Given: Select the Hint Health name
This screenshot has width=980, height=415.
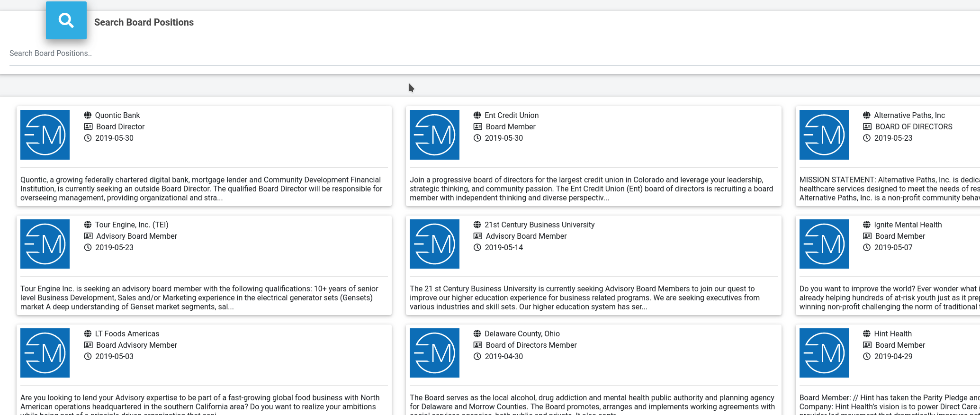Looking at the screenshot, I should [x=893, y=334].
